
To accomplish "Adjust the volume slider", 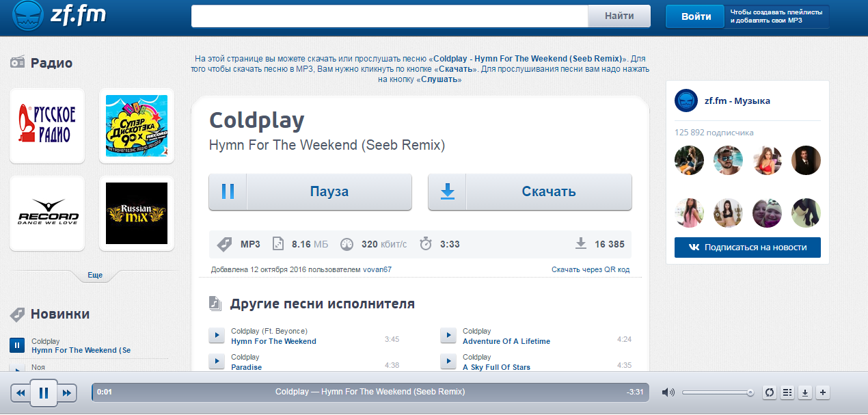I will click(718, 392).
